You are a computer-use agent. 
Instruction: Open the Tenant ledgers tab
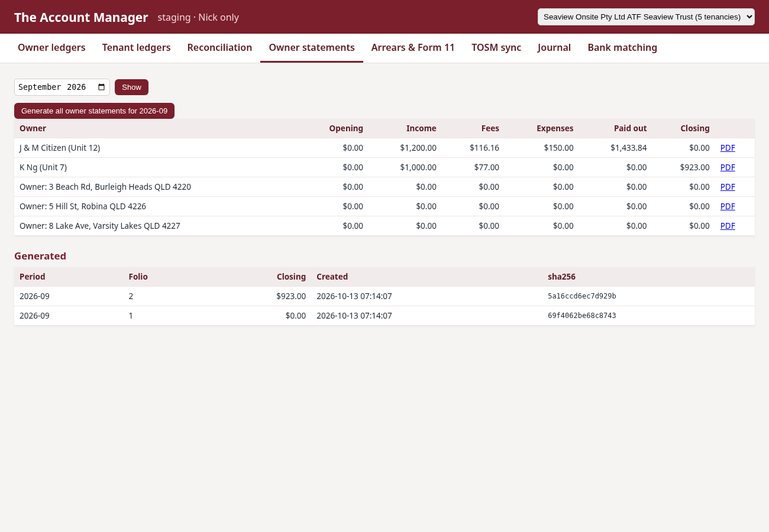[136, 47]
